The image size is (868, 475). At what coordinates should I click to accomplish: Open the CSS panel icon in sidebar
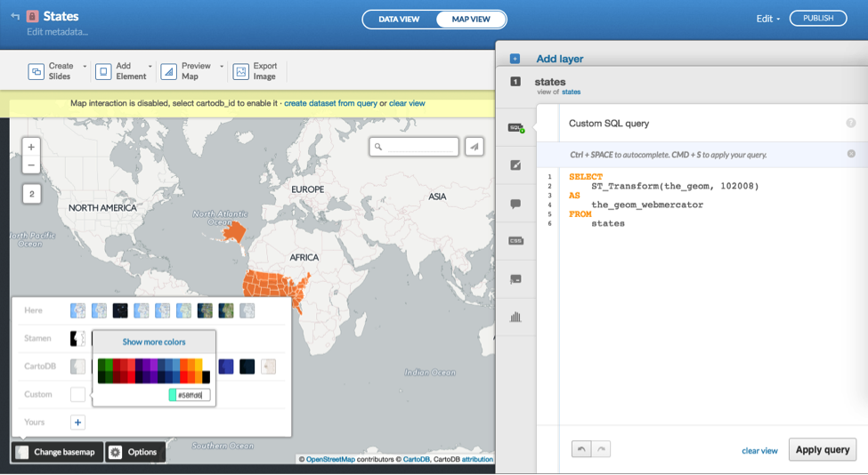point(516,241)
